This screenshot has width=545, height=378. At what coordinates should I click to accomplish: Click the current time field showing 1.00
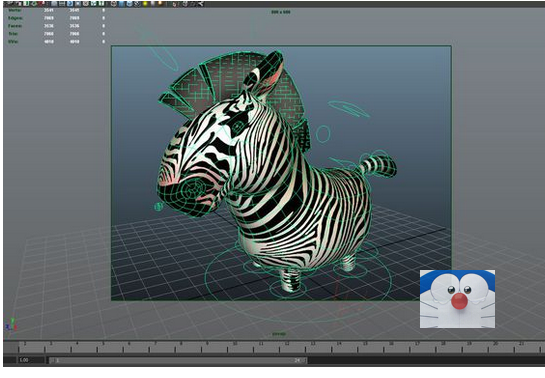tap(31, 360)
